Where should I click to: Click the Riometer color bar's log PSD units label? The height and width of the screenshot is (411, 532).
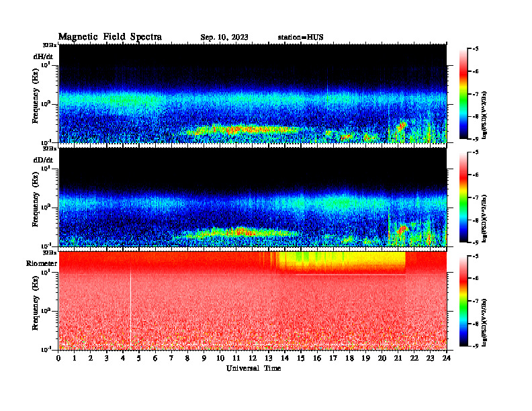coord(484,322)
